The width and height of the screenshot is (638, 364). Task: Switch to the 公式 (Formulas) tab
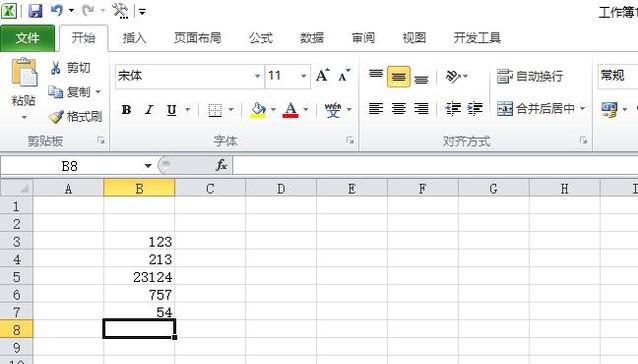(x=261, y=38)
